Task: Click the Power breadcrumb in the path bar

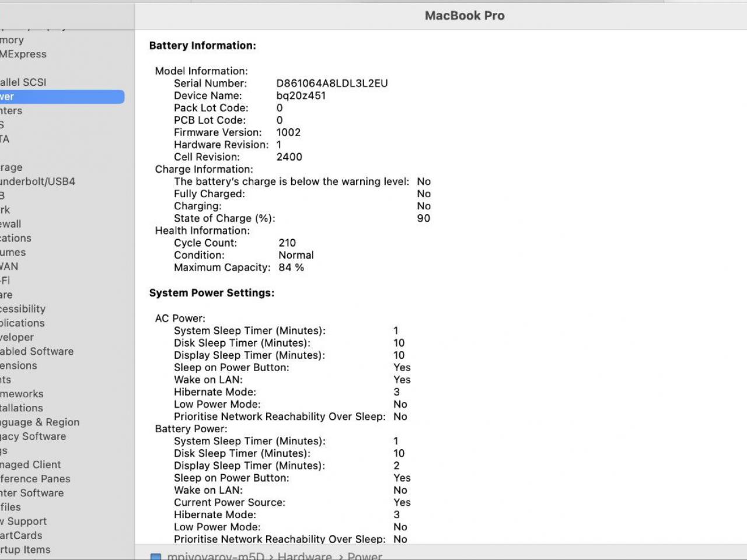Action: 365,556
